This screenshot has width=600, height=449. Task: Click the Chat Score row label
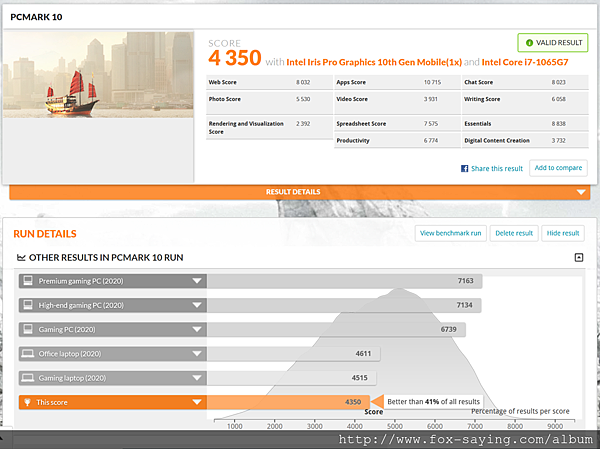click(x=478, y=82)
